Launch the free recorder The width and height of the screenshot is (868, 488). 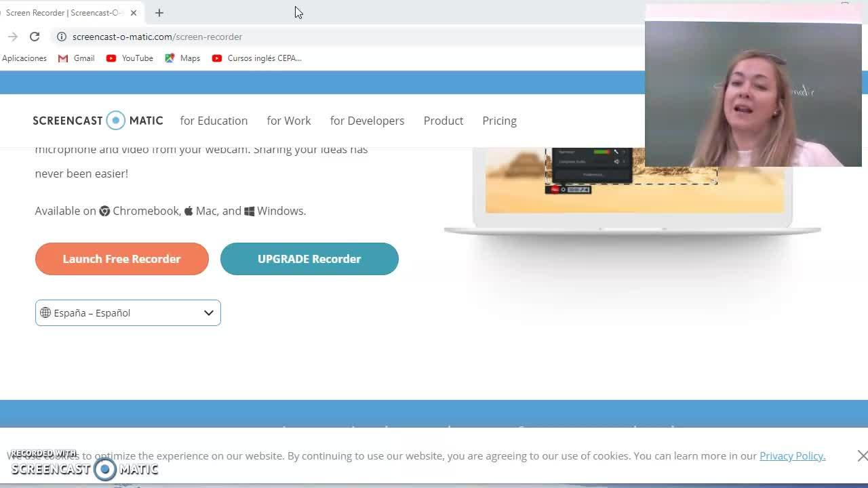pos(122,259)
